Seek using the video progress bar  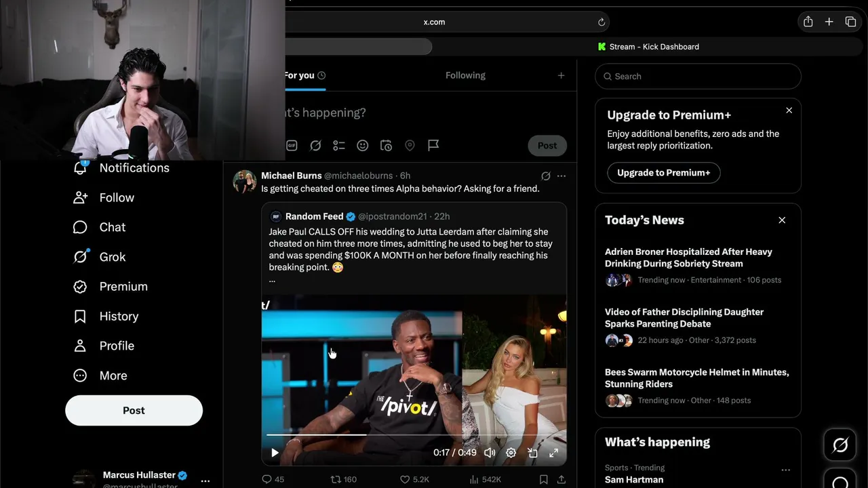414,434
